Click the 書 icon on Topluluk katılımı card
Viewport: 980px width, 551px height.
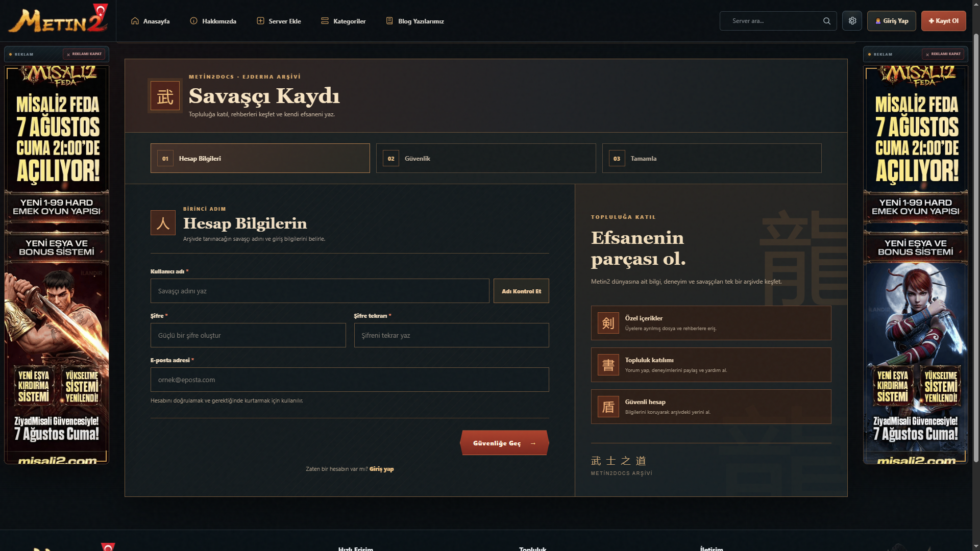tap(608, 365)
